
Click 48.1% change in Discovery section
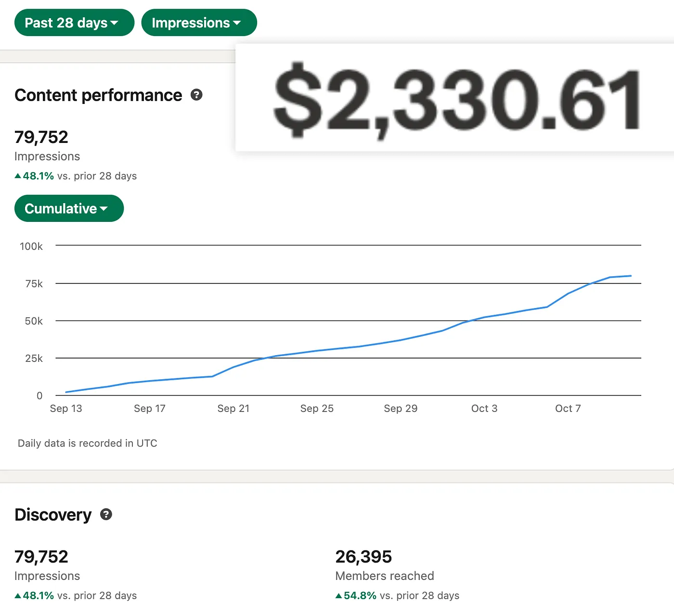[x=76, y=596]
